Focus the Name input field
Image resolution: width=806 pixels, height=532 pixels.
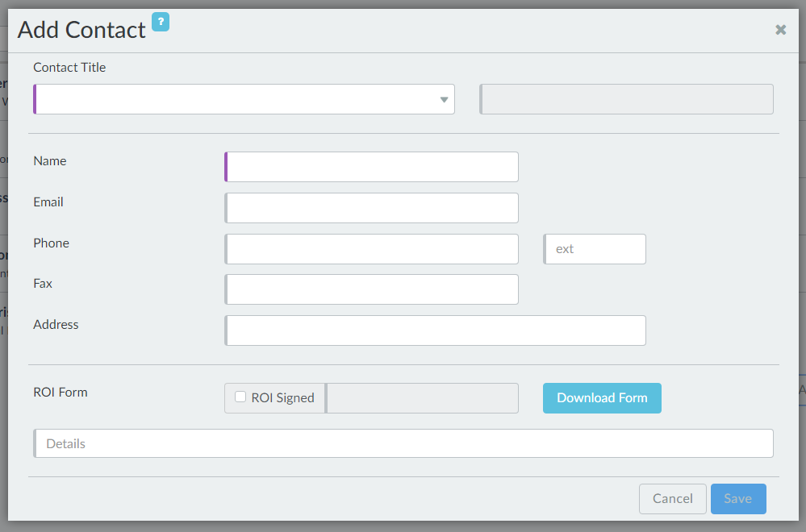coord(372,167)
